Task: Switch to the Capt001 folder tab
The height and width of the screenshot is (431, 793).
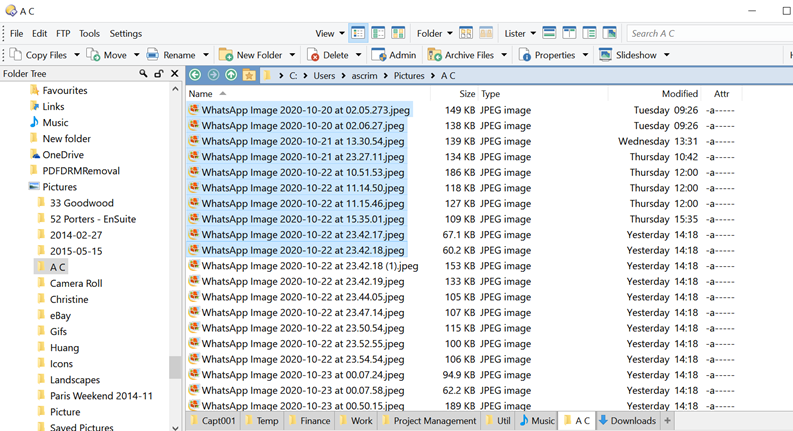Action: pos(213,421)
